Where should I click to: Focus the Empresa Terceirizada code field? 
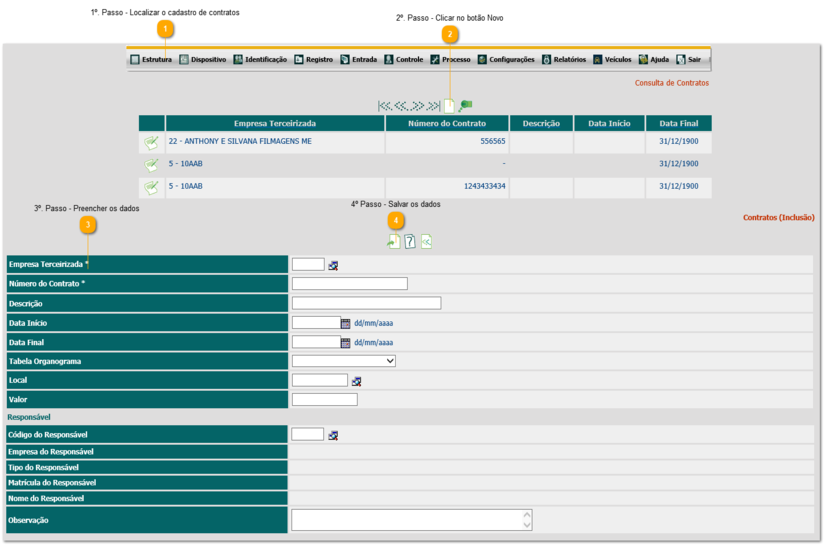click(308, 265)
